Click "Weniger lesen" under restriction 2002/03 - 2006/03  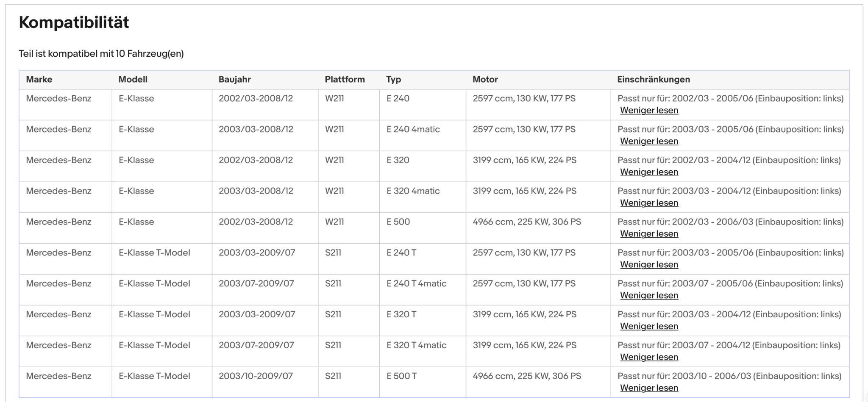pyautogui.click(x=649, y=234)
